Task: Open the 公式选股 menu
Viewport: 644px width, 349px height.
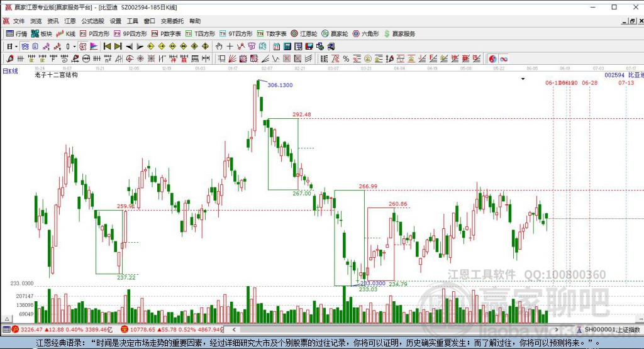Action: point(92,21)
